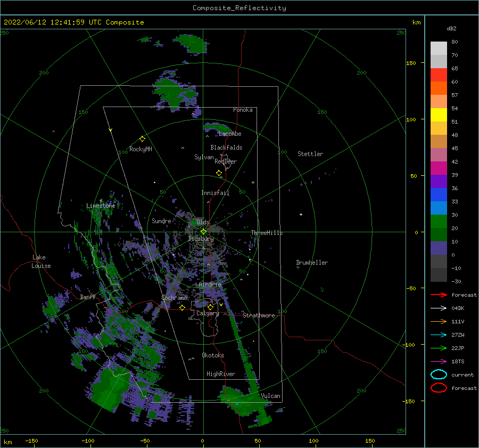Select the cyan current ellipse symbol
479x448 pixels.
[x=439, y=374]
